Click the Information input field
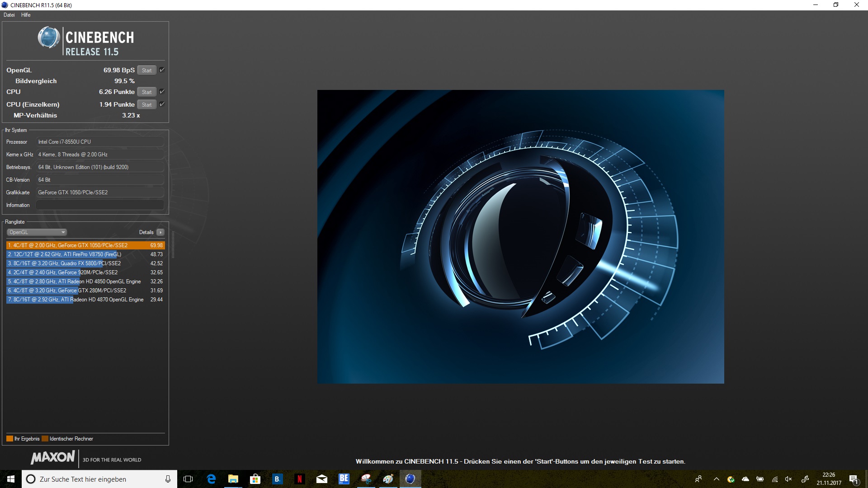 [100, 205]
